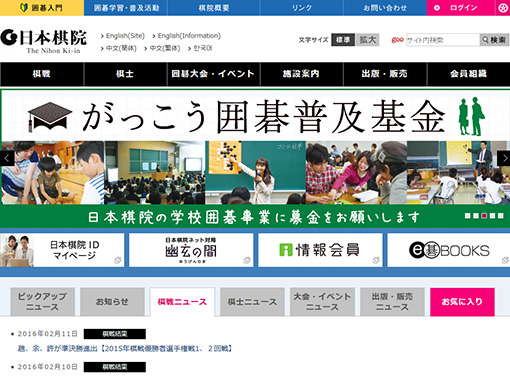Screen dimensions: 510x380
Task: Click external-link icon on 幽玄の間 banner
Action: [247, 260]
